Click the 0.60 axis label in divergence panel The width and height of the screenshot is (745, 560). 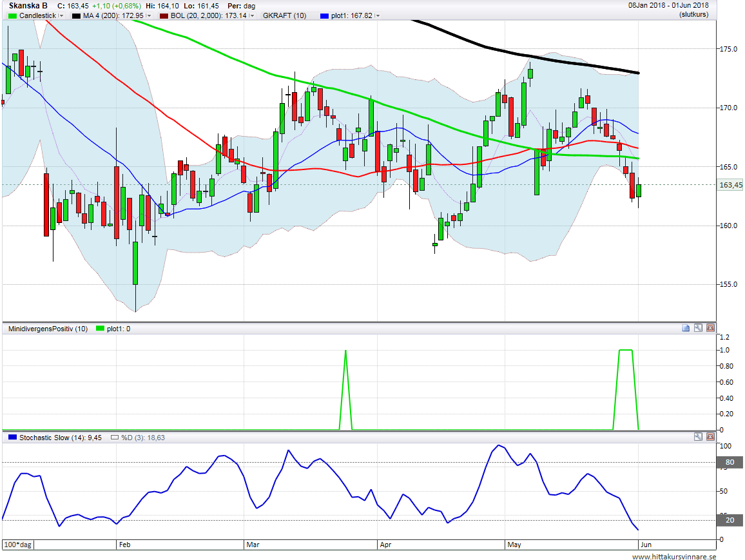[726, 382]
